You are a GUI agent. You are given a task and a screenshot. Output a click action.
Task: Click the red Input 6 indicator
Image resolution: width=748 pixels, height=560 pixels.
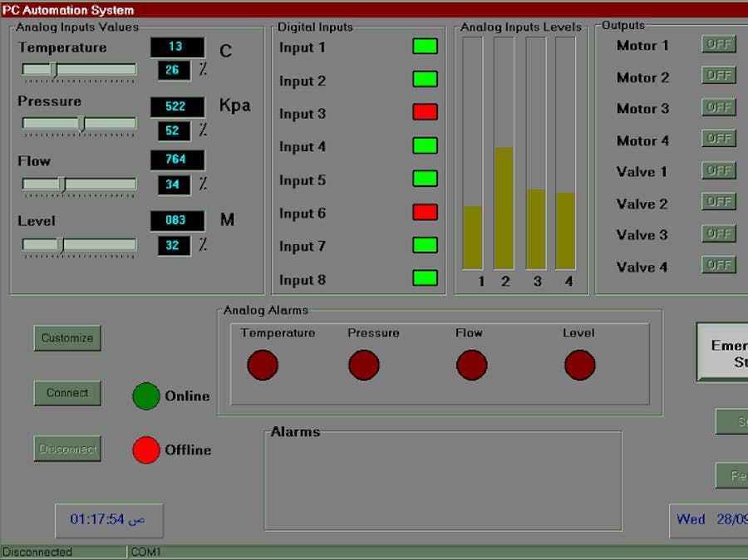pos(425,212)
